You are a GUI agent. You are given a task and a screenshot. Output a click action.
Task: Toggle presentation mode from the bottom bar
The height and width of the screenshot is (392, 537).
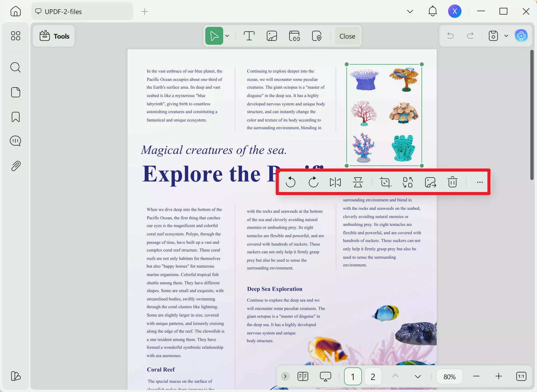click(325, 376)
